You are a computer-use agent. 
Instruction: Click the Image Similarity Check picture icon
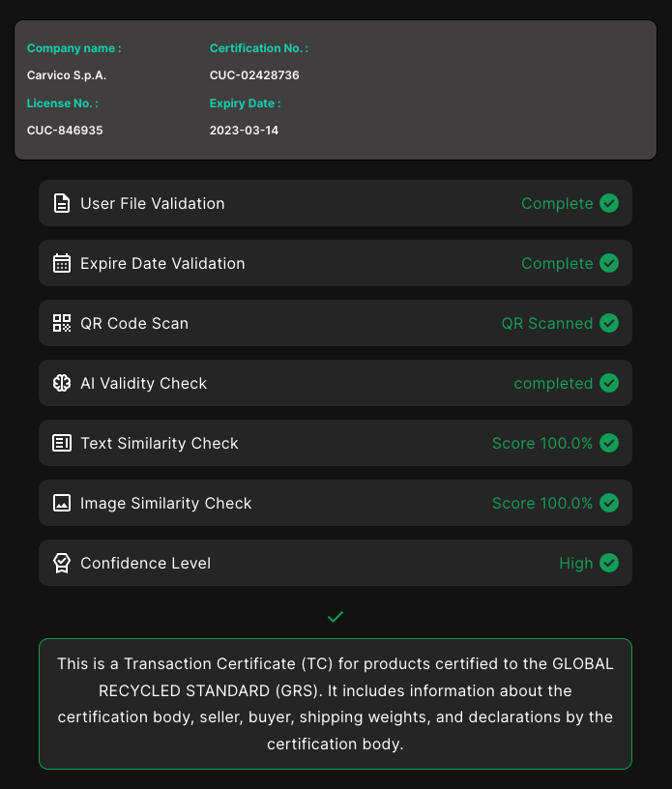tap(62, 503)
